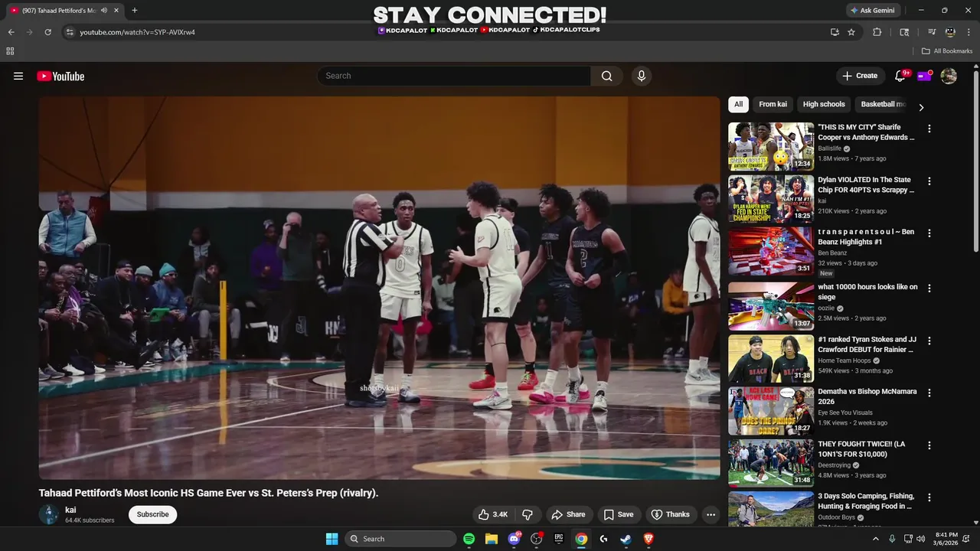Reload the YouTube page
Viewport: 980px width, 551px height.
[47, 32]
